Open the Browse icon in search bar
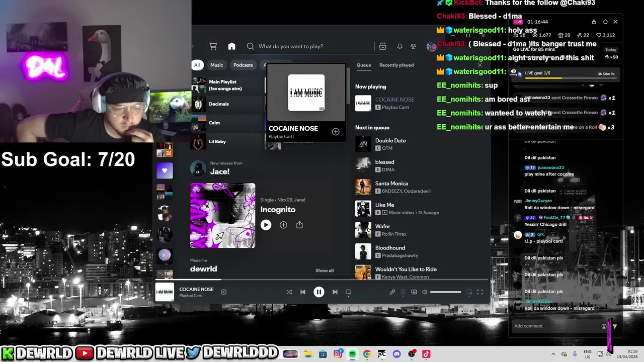The image size is (644, 362). click(382, 46)
